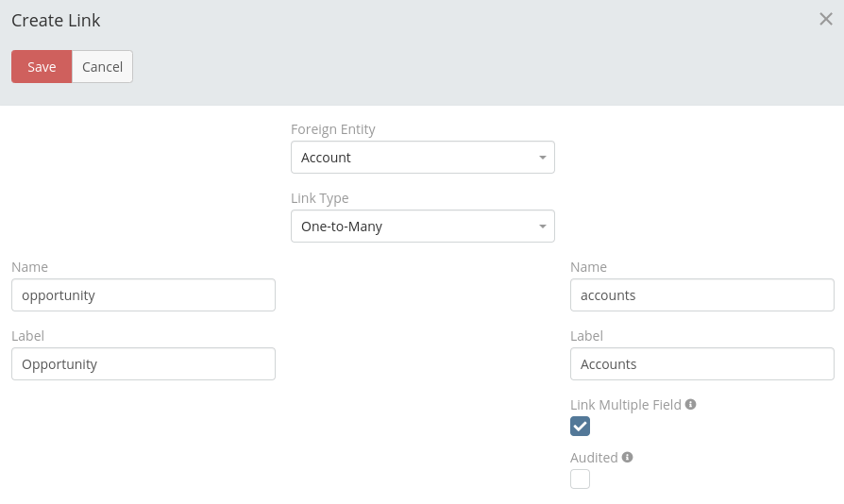Open the Foreign Entity dropdown showing Account
Viewport: 844px width, 504px height.
(422, 158)
